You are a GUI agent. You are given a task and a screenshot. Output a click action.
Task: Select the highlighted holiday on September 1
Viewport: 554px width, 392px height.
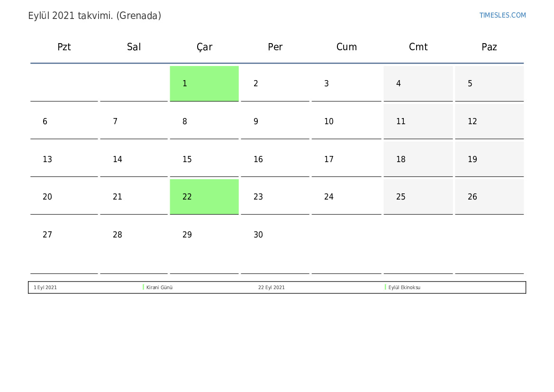point(204,83)
